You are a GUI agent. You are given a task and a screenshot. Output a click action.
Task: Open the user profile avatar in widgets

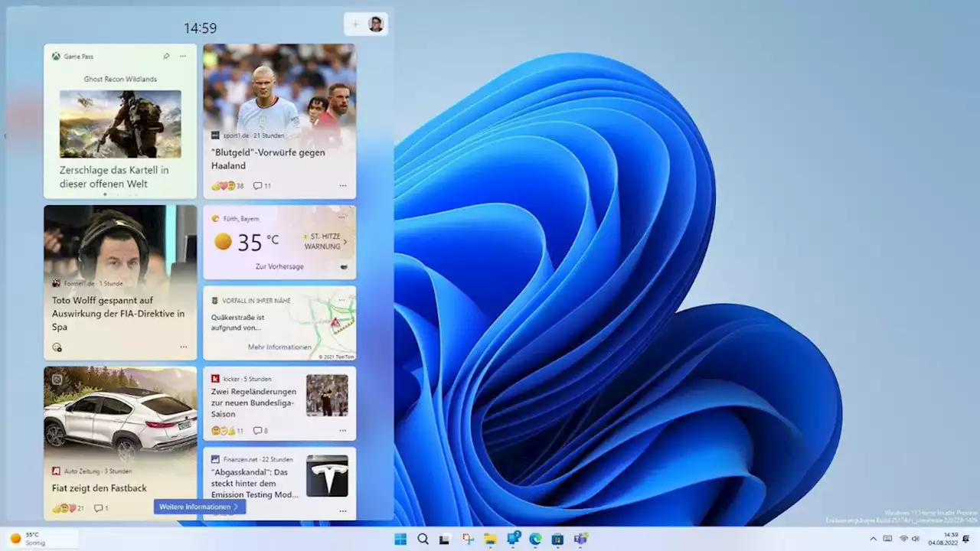click(x=376, y=24)
